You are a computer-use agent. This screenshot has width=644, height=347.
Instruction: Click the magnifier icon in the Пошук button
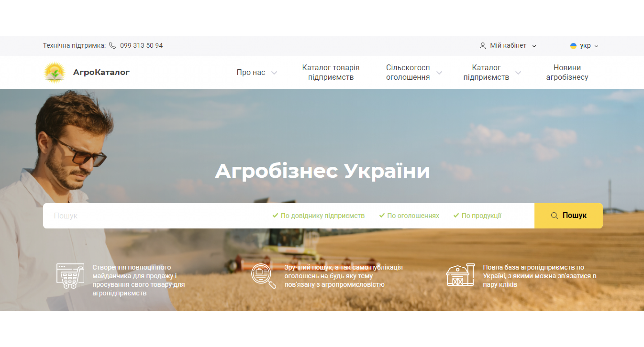pos(554,216)
